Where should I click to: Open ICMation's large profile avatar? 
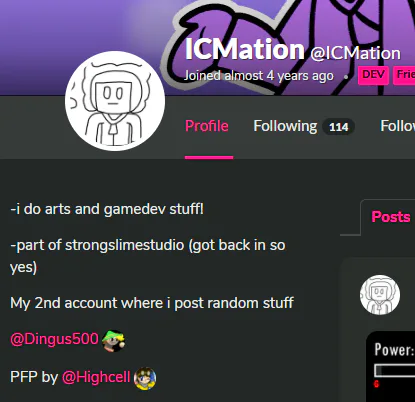[115, 101]
